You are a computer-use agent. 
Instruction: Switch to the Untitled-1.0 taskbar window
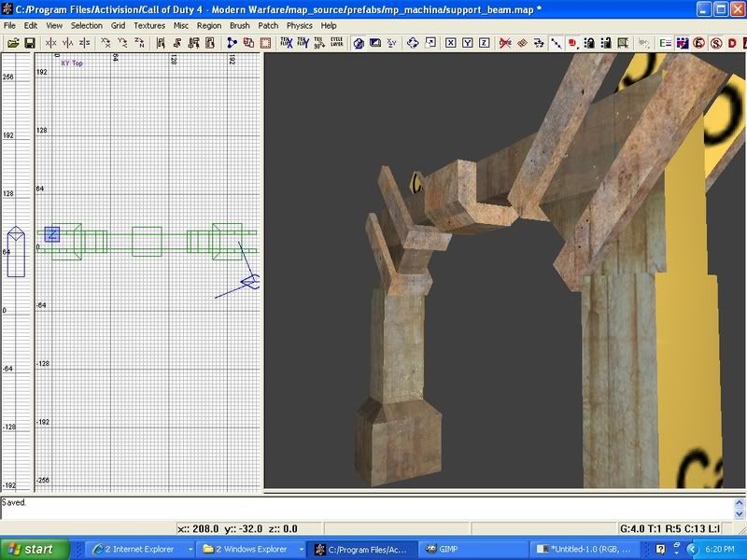tap(584, 550)
